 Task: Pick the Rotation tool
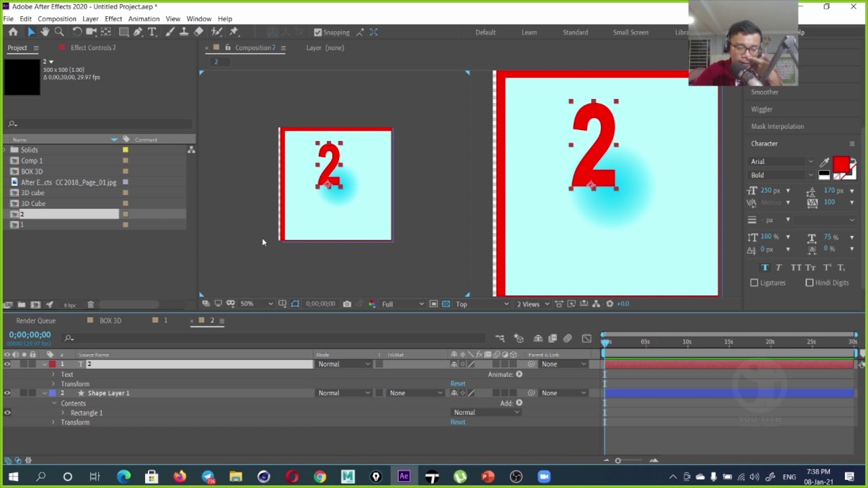tap(77, 32)
